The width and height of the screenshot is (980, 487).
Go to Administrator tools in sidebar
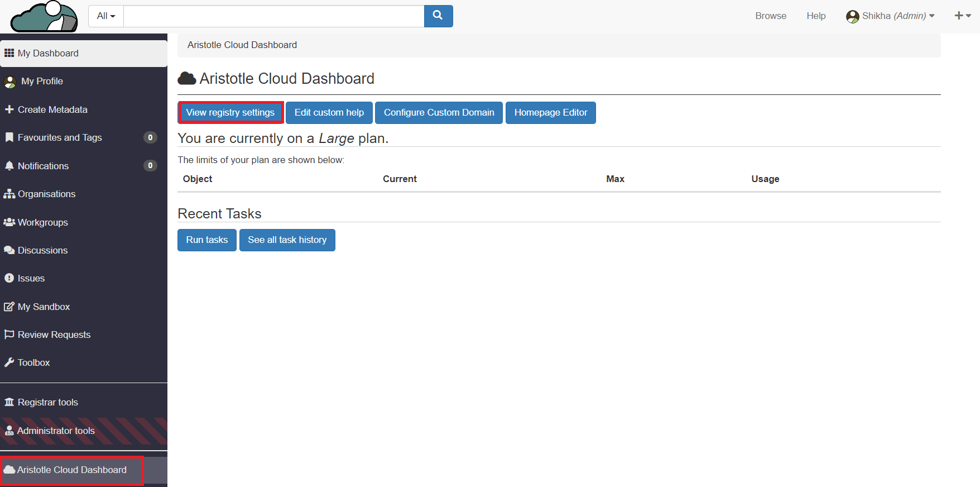click(x=56, y=431)
